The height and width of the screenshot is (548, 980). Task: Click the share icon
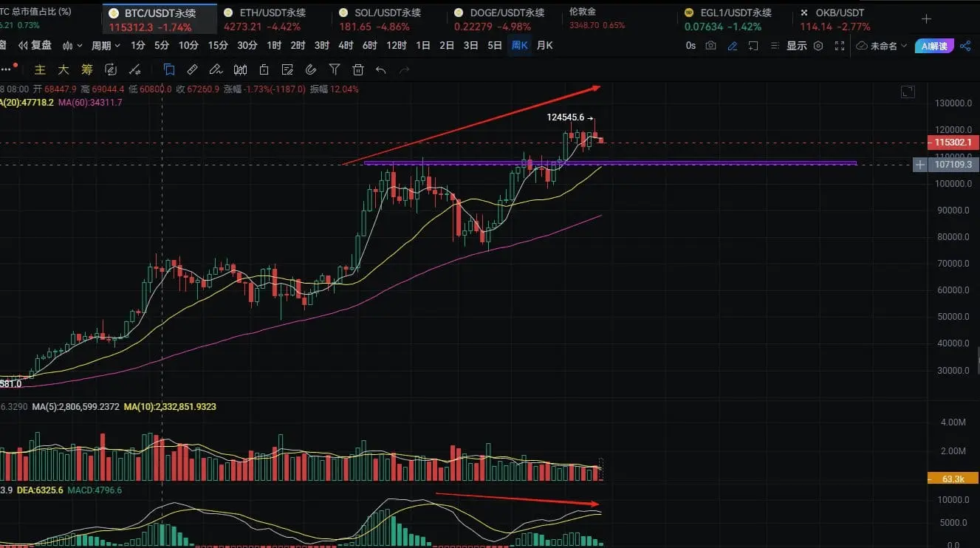point(965,46)
